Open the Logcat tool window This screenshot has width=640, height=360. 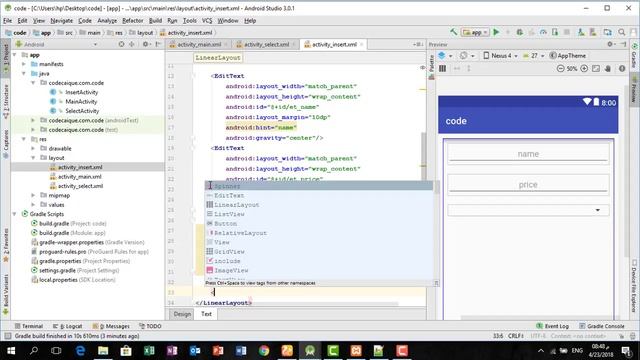coord(67,326)
